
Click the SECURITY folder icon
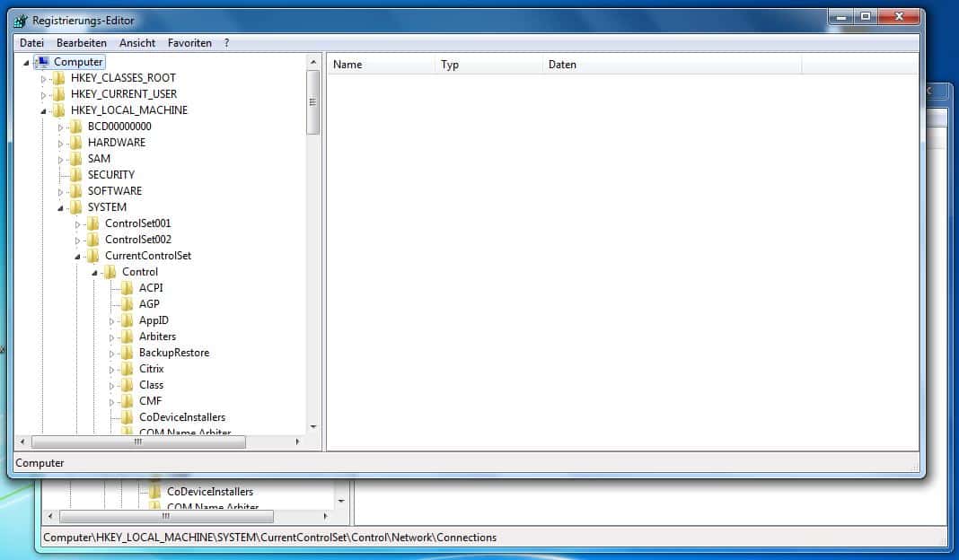click(x=75, y=175)
